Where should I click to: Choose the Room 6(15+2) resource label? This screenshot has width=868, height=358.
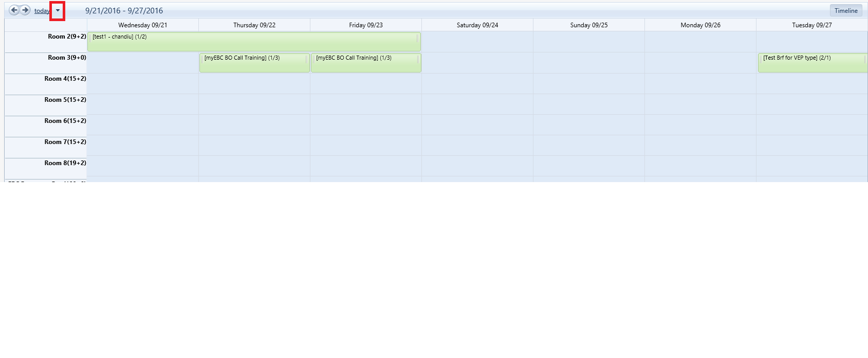pos(65,121)
